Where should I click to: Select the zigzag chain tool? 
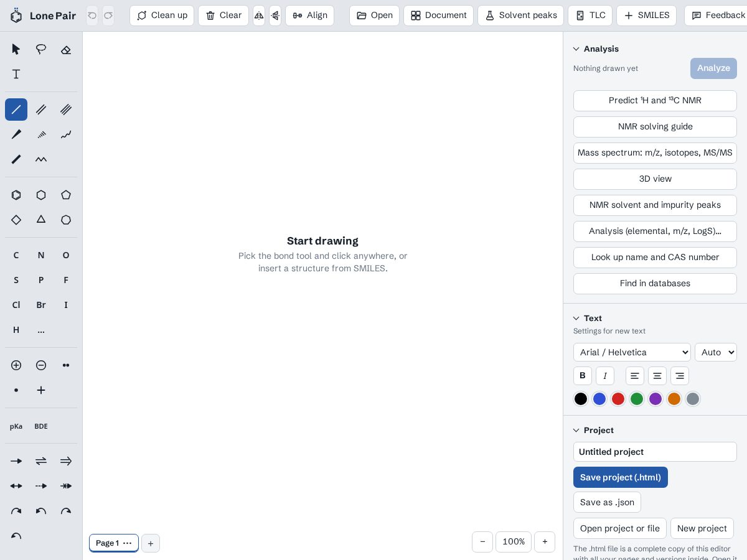point(41,159)
